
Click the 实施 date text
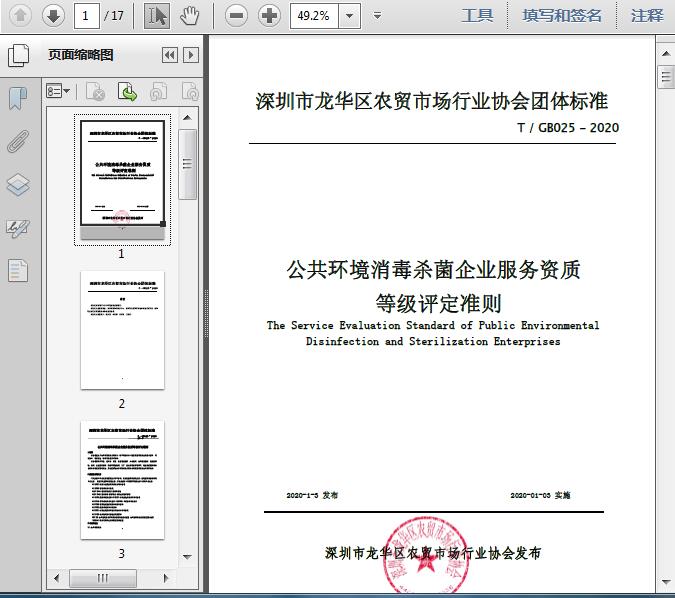click(540, 495)
